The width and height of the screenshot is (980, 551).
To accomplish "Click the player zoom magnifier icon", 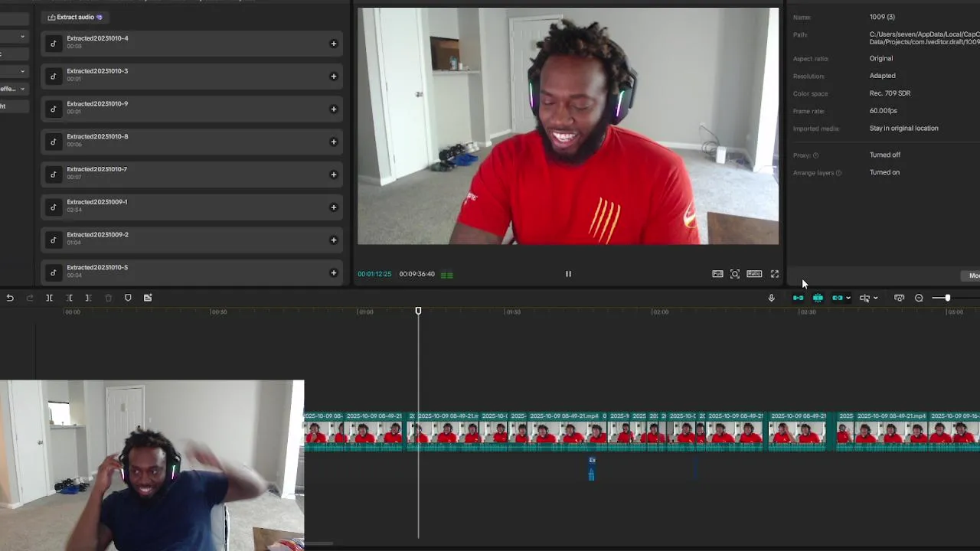I will pos(735,274).
